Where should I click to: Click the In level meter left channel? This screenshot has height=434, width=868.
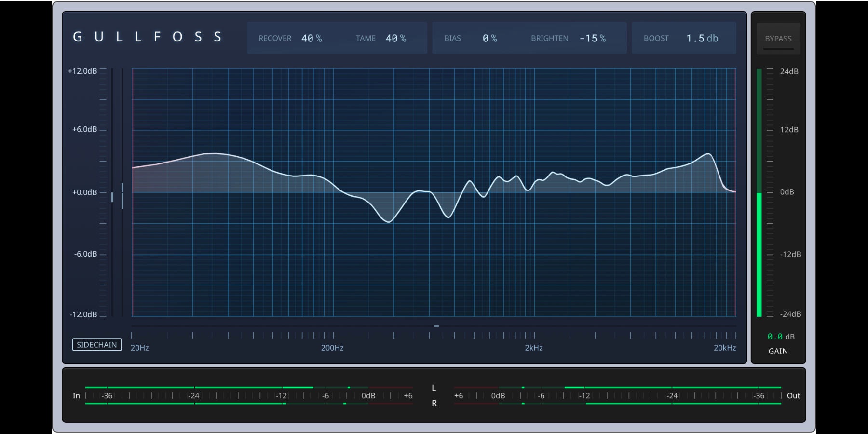[x=199, y=387]
